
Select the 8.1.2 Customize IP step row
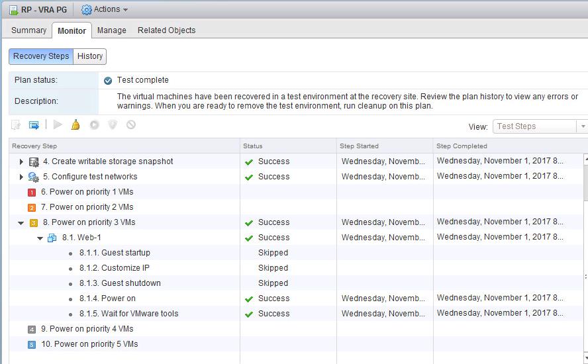(x=296, y=268)
